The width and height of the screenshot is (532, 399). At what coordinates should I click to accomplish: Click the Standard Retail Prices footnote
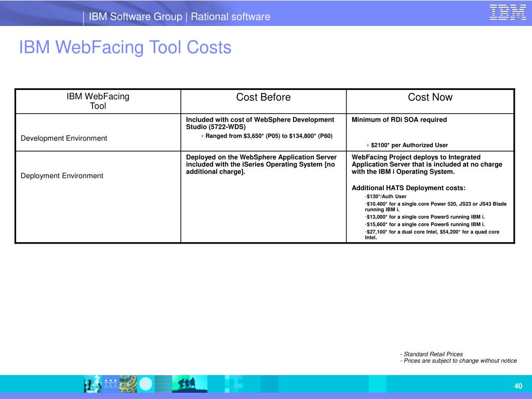tap(432, 354)
